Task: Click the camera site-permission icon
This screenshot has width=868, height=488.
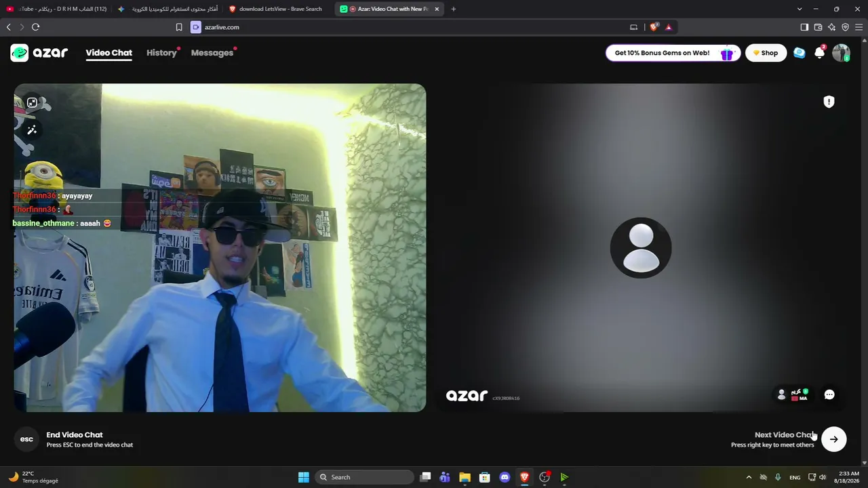Action: (196, 27)
